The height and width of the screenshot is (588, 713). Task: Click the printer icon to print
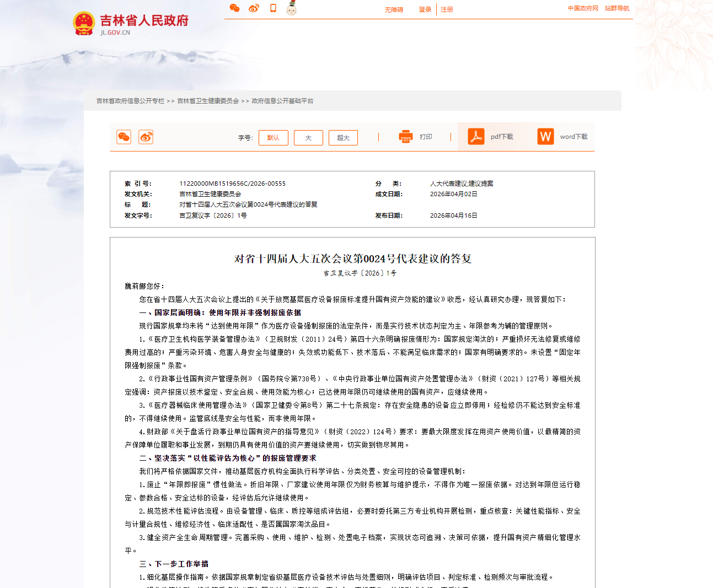pyautogui.click(x=406, y=137)
